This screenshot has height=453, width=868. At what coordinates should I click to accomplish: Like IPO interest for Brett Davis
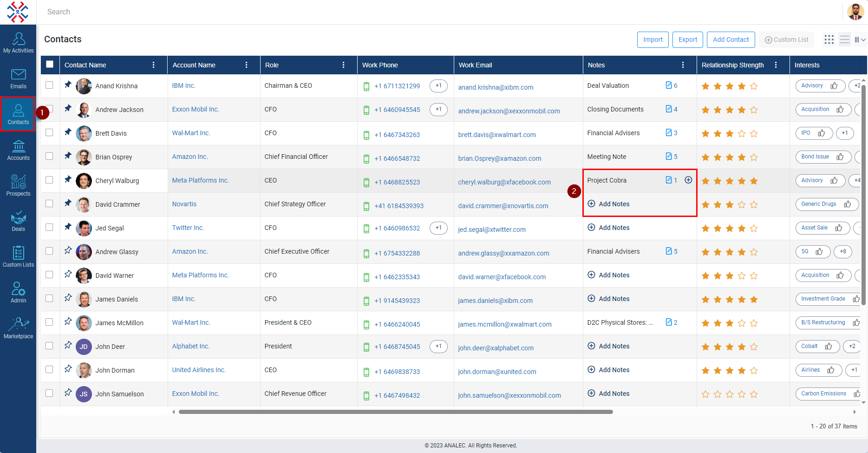click(822, 133)
